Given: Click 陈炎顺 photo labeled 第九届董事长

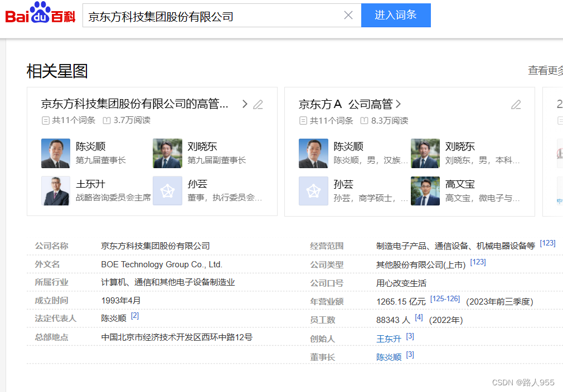Looking at the screenshot, I should coord(56,153).
